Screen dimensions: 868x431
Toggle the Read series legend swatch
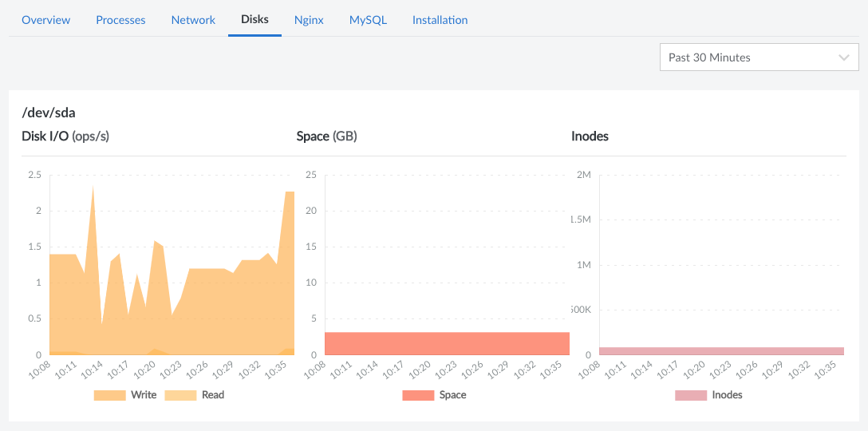tap(180, 395)
